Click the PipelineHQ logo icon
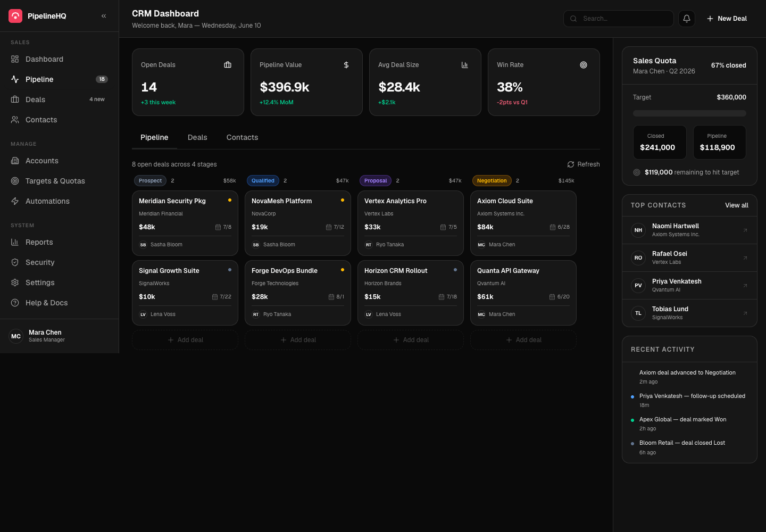Screen dimensions: 766x532 coord(15,16)
